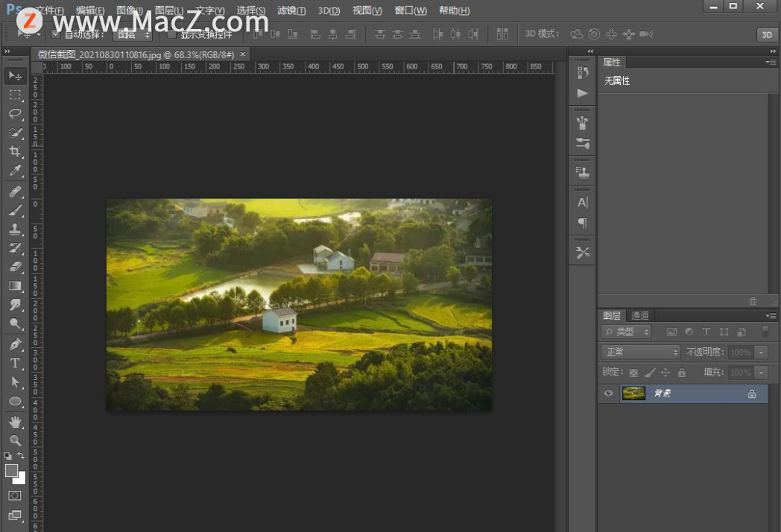Swap foreground and background colors
781x532 pixels.
[x=21, y=455]
